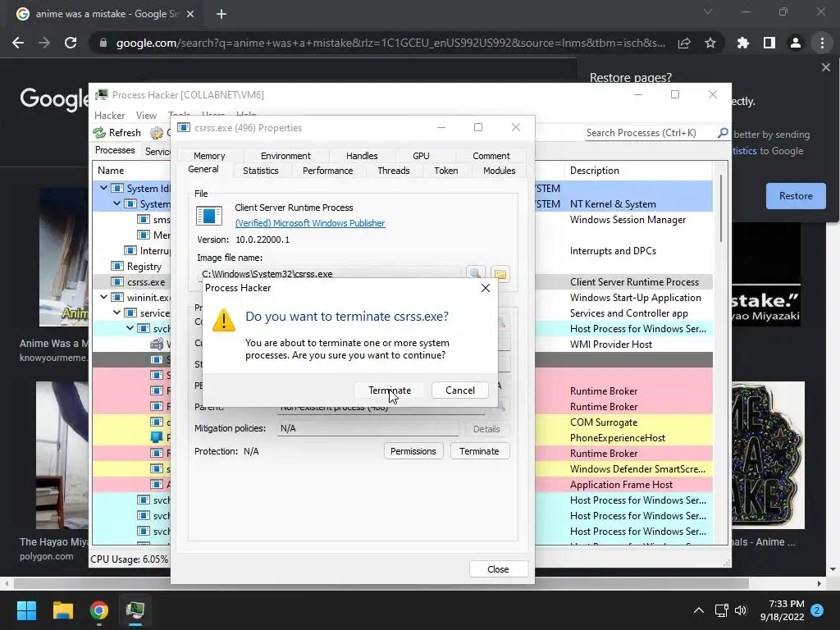Go back in Chrome
840x630 pixels.
point(18,43)
